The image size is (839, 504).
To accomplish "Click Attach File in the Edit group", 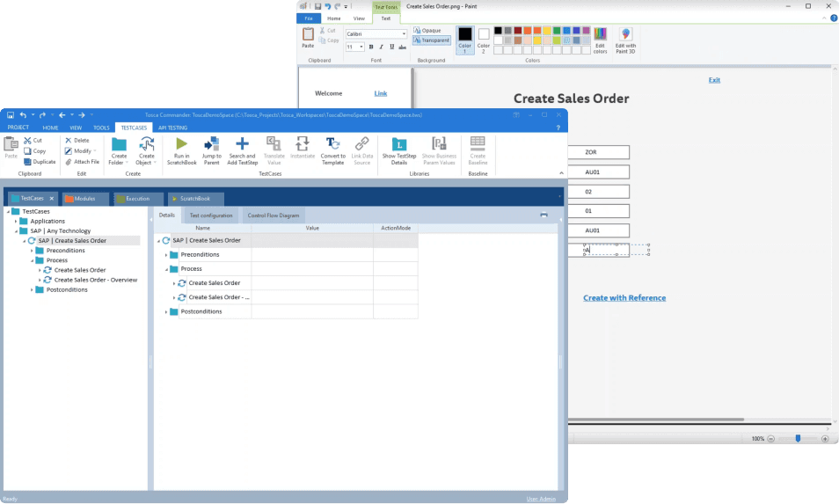I will [82, 162].
